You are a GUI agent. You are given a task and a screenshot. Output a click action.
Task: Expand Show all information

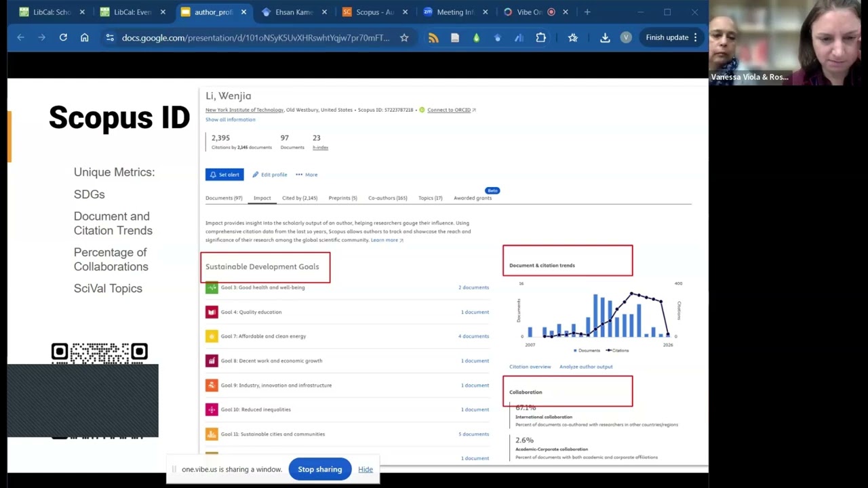click(231, 119)
